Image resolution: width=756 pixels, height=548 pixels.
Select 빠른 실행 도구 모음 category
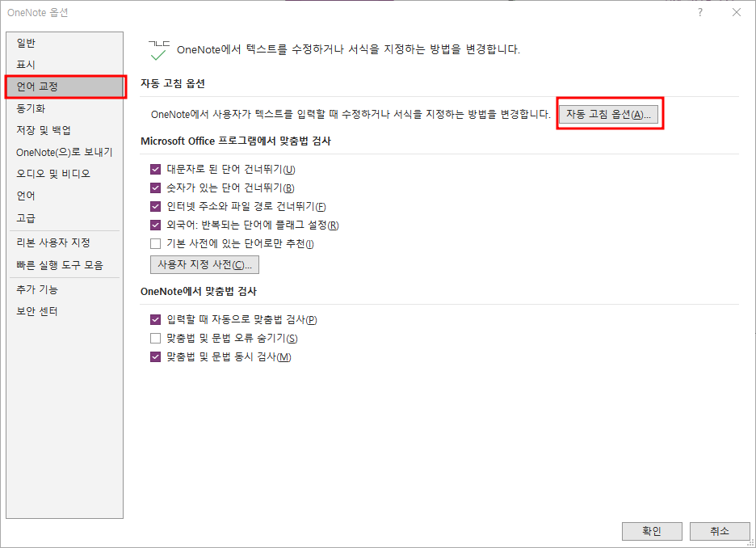pyautogui.click(x=65, y=265)
